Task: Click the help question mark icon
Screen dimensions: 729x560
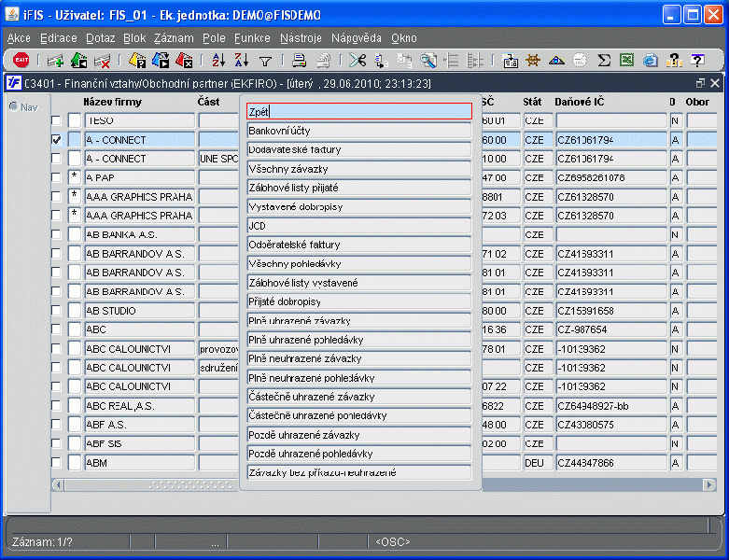Action: (x=674, y=61)
